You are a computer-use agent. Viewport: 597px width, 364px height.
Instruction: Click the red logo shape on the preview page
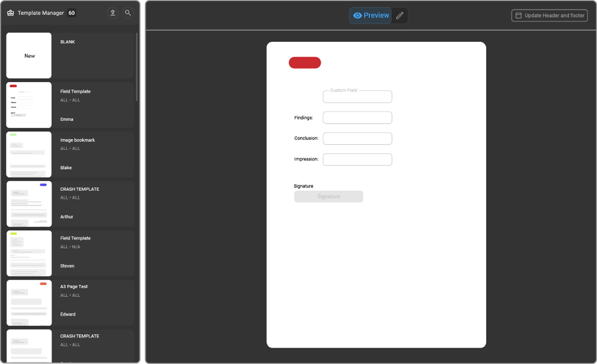pyautogui.click(x=305, y=62)
